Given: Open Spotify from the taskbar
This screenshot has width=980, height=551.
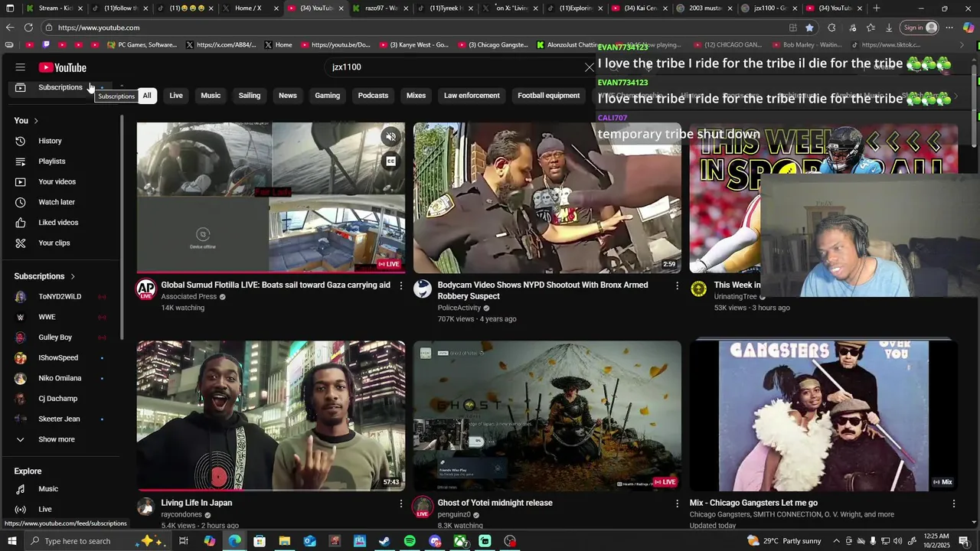Looking at the screenshot, I should (410, 541).
